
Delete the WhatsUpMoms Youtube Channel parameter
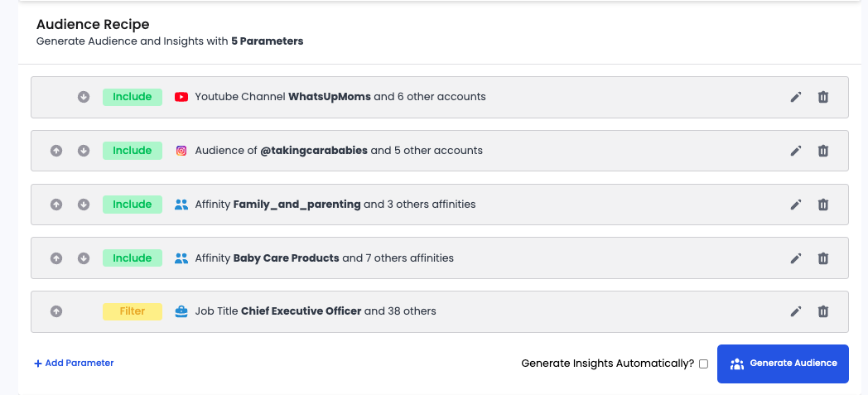[823, 97]
